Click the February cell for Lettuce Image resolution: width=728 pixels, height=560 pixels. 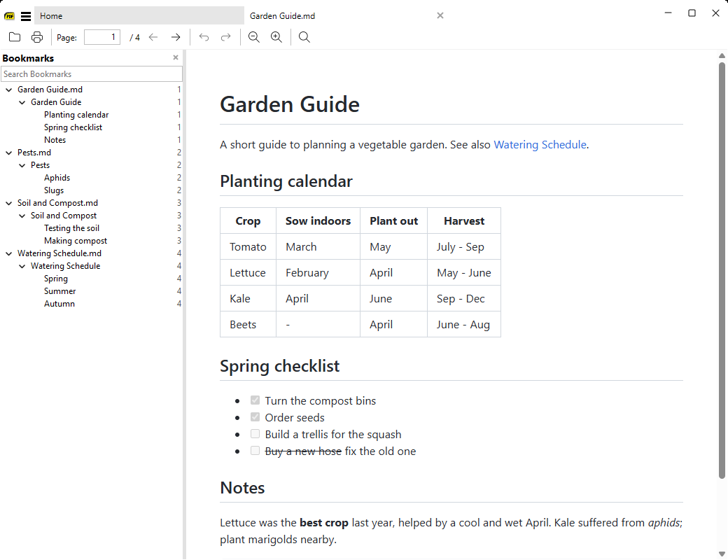[x=318, y=272]
